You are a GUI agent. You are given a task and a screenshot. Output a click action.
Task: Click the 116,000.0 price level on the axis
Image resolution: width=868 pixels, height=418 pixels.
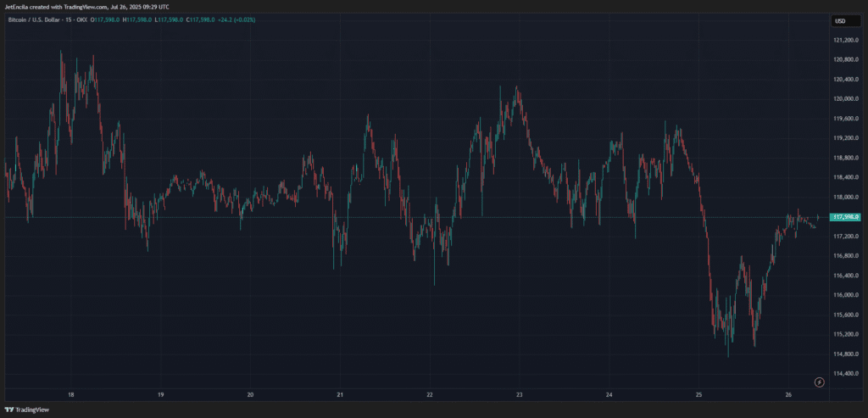click(848, 295)
